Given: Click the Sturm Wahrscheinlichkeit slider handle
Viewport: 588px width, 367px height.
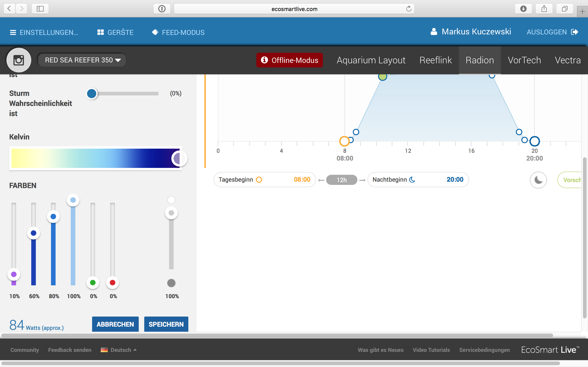Looking at the screenshot, I should pyautogui.click(x=92, y=93).
